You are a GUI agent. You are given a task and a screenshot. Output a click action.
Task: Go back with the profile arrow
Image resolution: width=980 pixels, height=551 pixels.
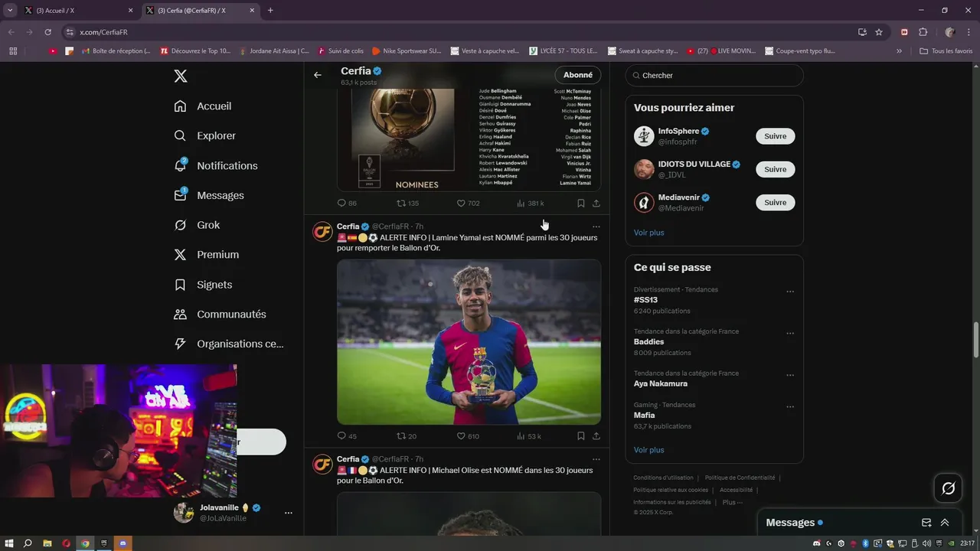[318, 75]
